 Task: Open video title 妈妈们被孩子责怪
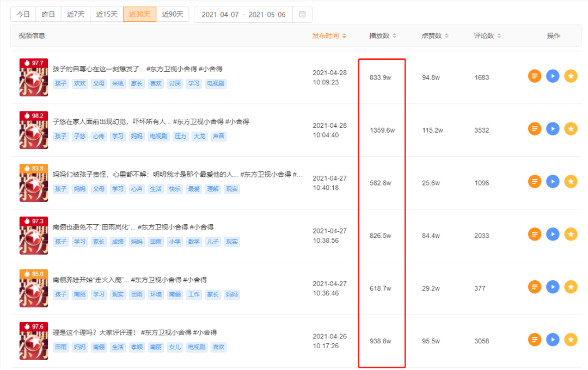coord(177,174)
